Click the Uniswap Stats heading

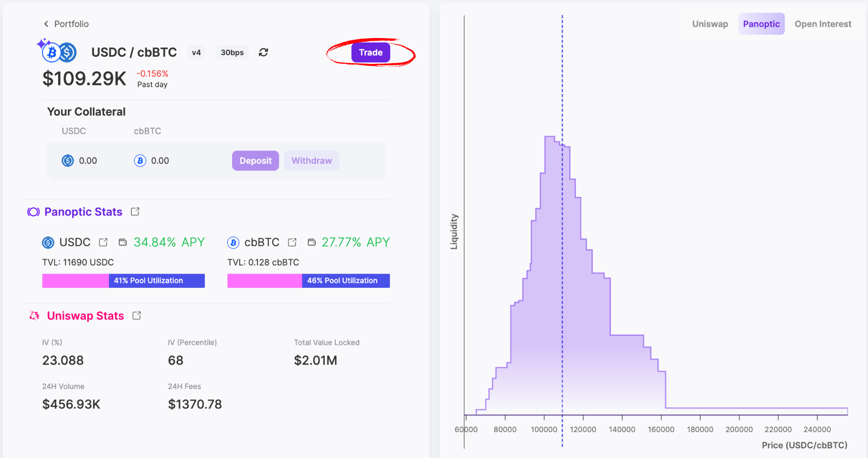point(85,316)
